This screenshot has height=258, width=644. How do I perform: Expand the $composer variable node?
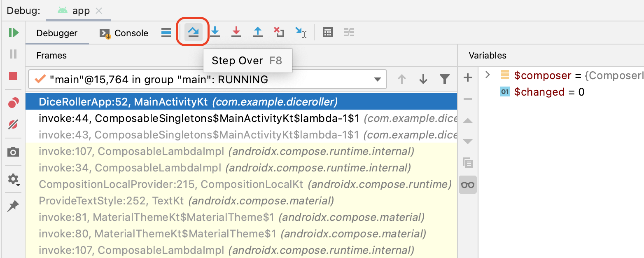click(488, 75)
